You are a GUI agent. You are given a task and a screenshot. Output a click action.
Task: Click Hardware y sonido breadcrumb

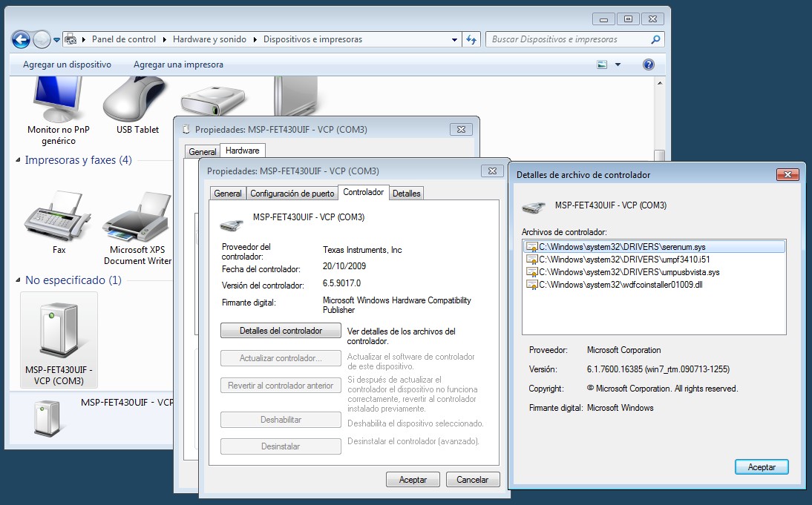(x=209, y=39)
